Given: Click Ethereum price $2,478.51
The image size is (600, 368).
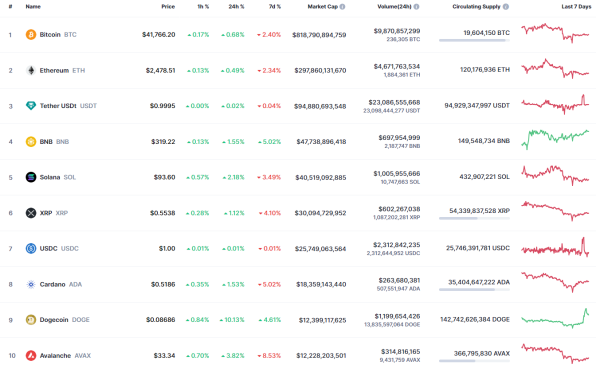Looking at the screenshot, I should 160,70.
